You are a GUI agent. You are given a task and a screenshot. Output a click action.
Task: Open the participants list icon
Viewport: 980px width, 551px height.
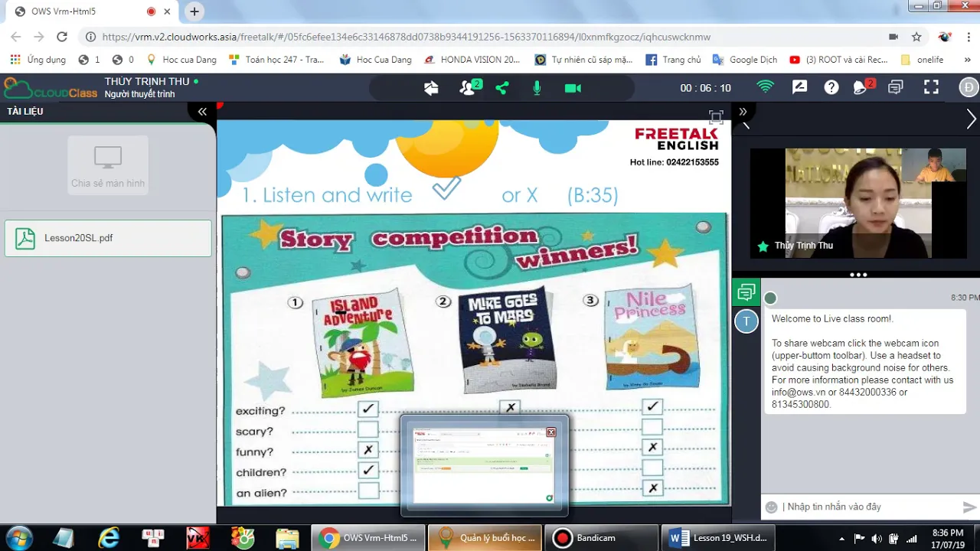469,87
